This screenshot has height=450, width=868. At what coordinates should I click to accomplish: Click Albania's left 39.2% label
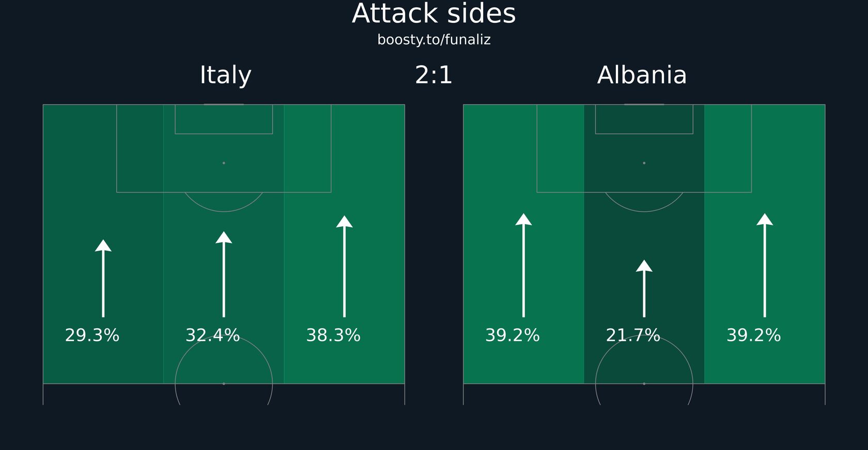click(513, 335)
